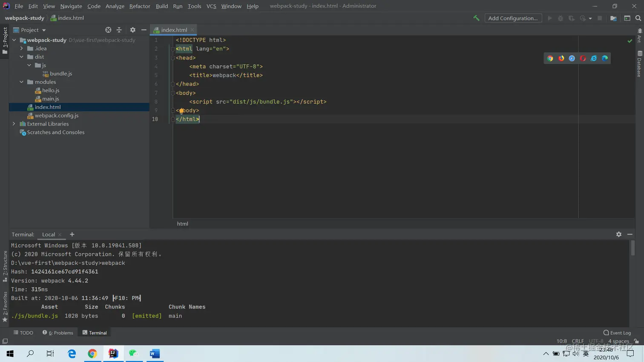Click the Build Project hammer icon
644x362 pixels.
476,18
